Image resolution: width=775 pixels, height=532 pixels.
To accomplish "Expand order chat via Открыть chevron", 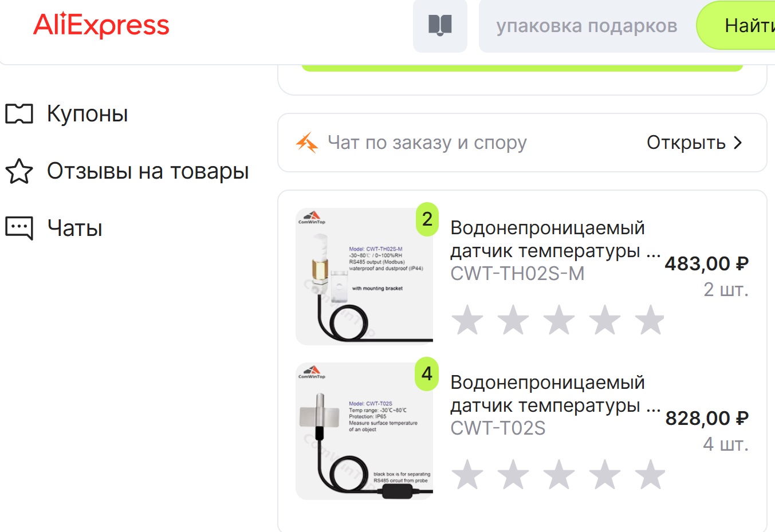I will click(x=738, y=143).
